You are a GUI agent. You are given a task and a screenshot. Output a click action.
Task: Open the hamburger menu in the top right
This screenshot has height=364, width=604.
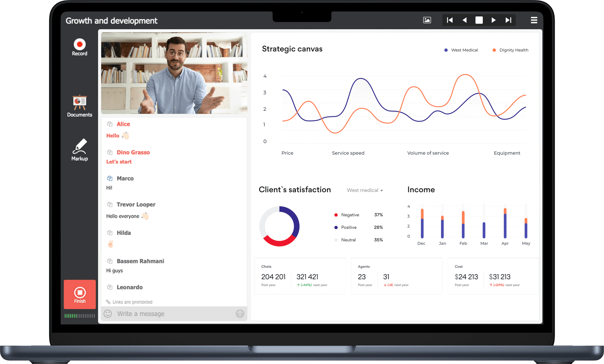click(534, 20)
